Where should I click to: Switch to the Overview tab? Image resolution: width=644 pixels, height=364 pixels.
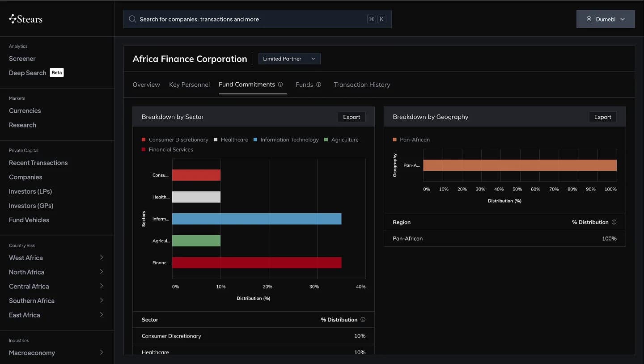(x=146, y=85)
